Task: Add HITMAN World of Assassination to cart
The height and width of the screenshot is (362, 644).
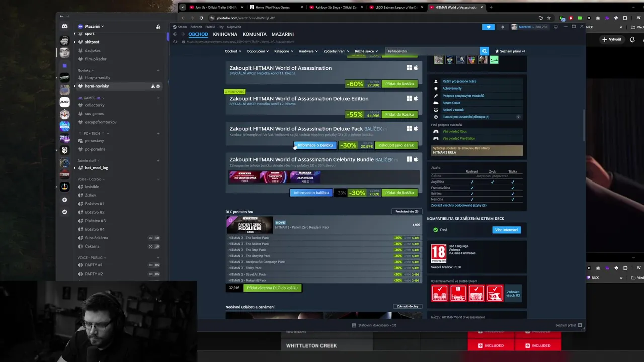Action: point(399,84)
